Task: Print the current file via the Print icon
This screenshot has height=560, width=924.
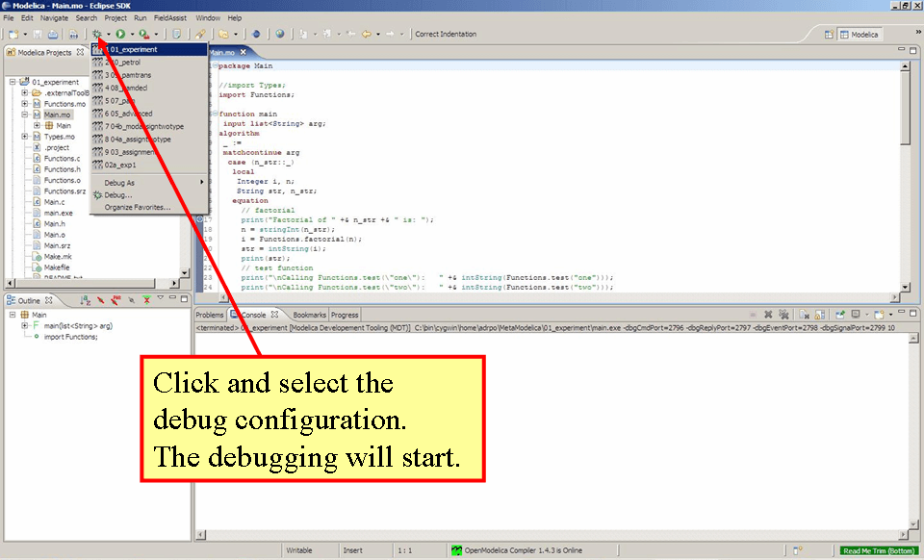Action: (53, 34)
